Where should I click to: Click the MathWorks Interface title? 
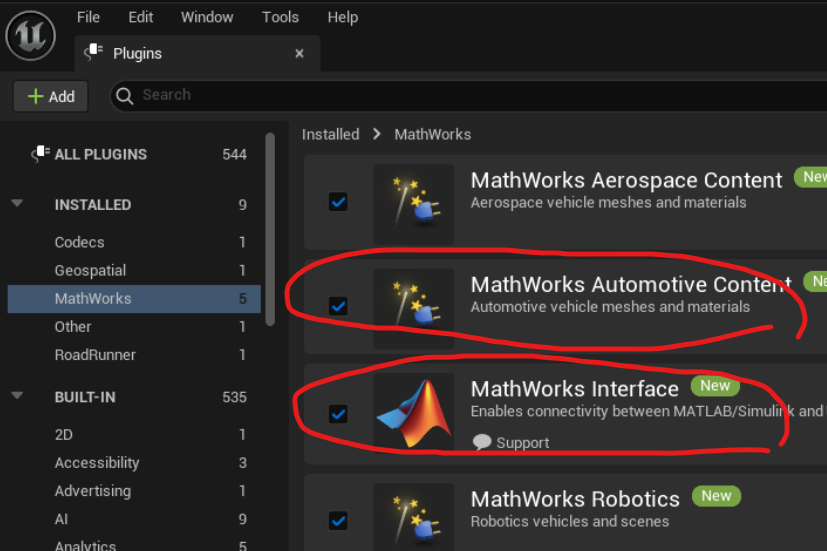pyautogui.click(x=574, y=389)
